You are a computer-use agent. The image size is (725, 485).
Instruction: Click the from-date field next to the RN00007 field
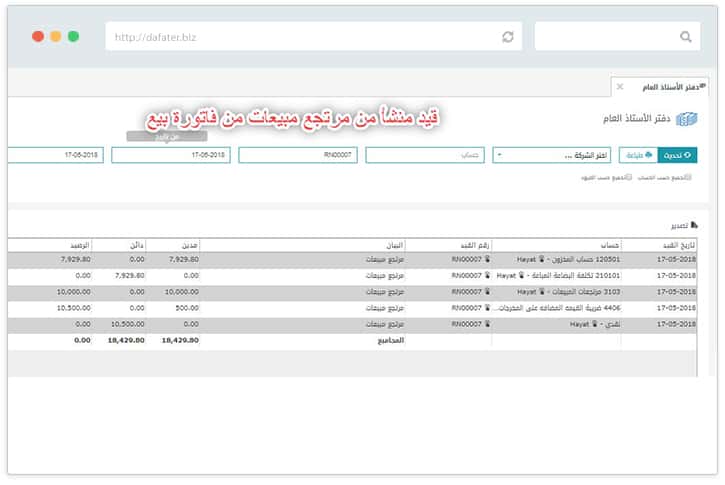(x=171, y=155)
